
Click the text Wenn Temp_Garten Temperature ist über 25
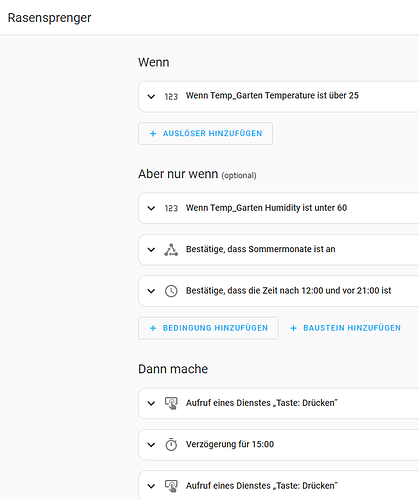pyautogui.click(x=272, y=96)
